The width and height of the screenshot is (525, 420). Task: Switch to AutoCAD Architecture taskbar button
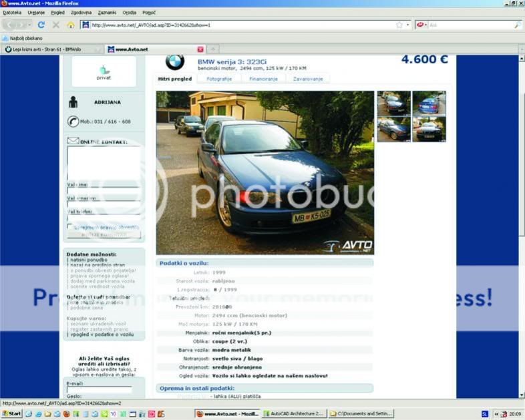point(294,414)
